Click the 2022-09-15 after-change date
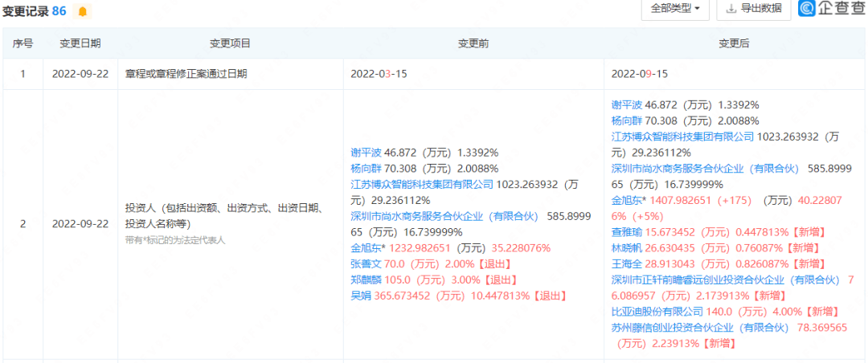868x363 pixels. (x=640, y=74)
